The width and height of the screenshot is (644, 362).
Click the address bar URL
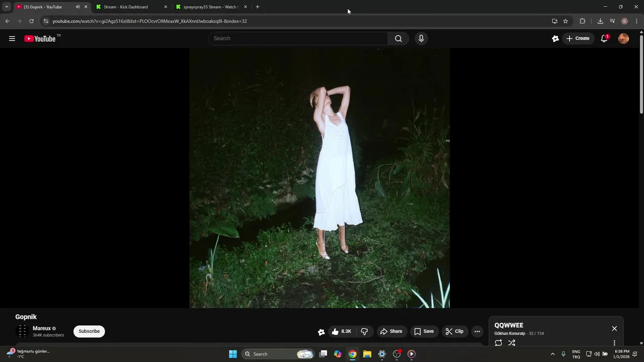pos(149,21)
